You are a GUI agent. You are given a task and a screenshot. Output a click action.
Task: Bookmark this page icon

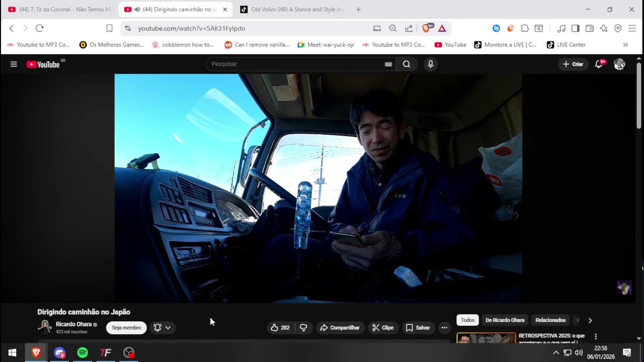[109, 28]
